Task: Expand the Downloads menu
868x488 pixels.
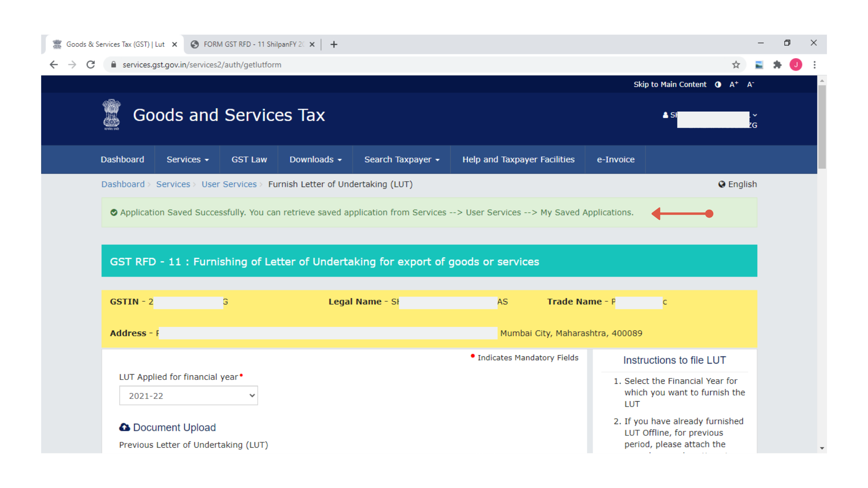Action: pyautogui.click(x=315, y=160)
